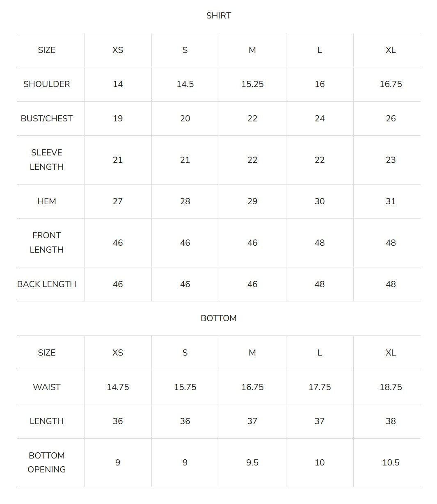Select the FRONT LENGTH row label
Screen dimensions: 437x504
tap(47, 242)
